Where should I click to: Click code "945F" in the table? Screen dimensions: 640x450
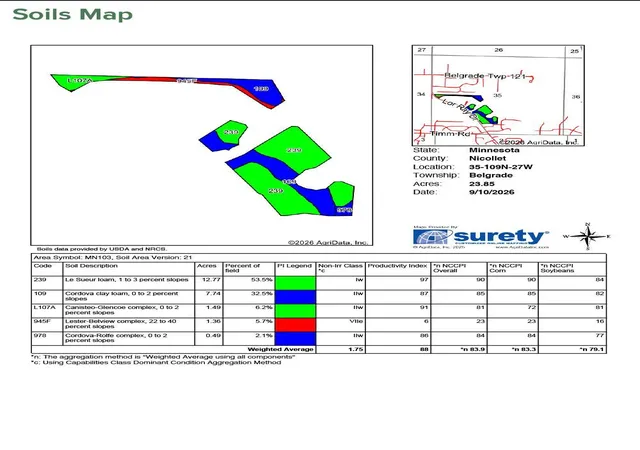[42, 321]
